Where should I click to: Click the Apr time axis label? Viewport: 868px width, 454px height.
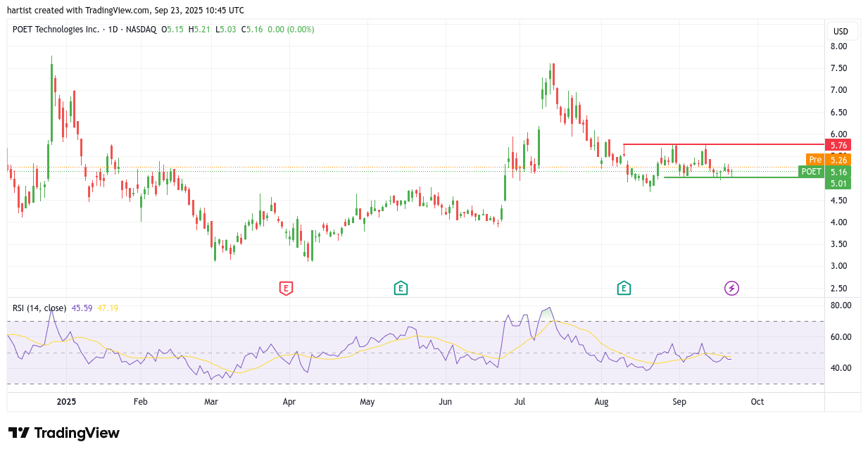pyautogui.click(x=289, y=402)
